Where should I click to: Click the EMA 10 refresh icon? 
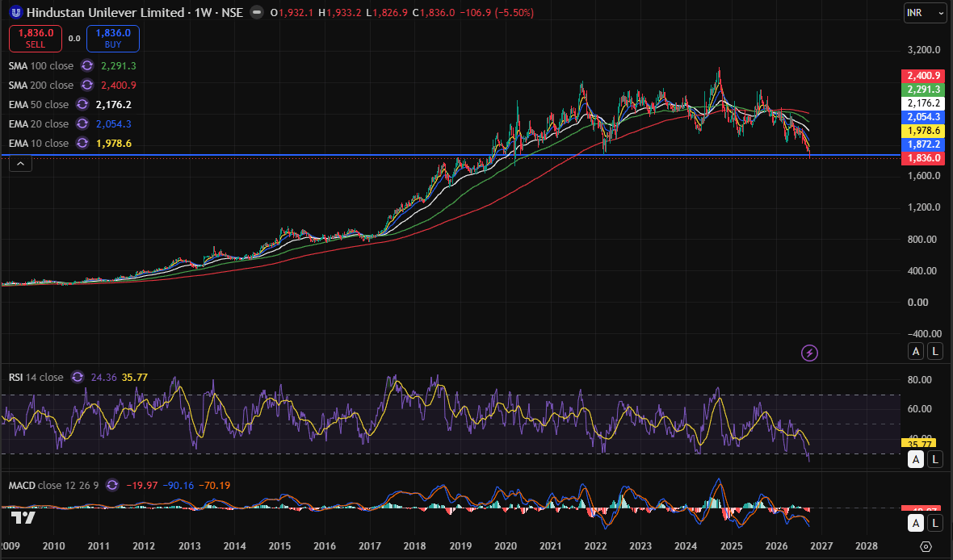point(82,144)
